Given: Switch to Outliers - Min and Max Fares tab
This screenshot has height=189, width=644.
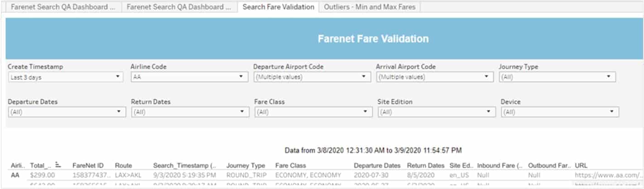Looking at the screenshot, I should [x=370, y=7].
